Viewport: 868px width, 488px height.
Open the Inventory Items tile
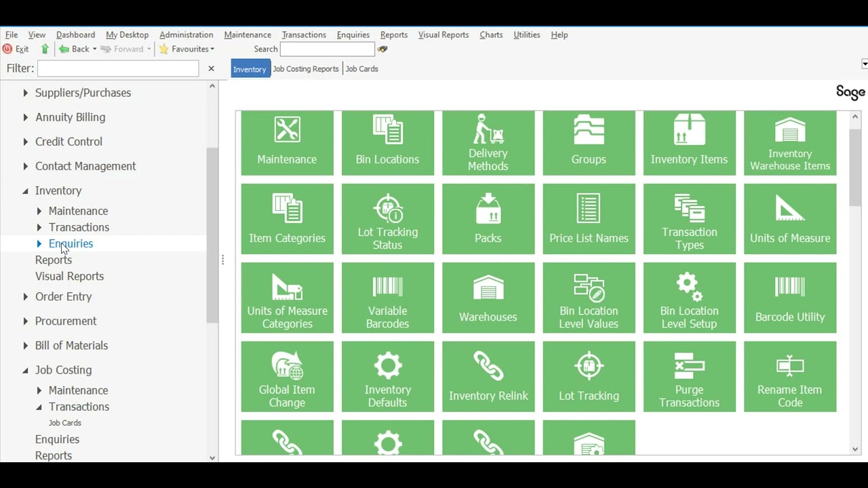689,143
